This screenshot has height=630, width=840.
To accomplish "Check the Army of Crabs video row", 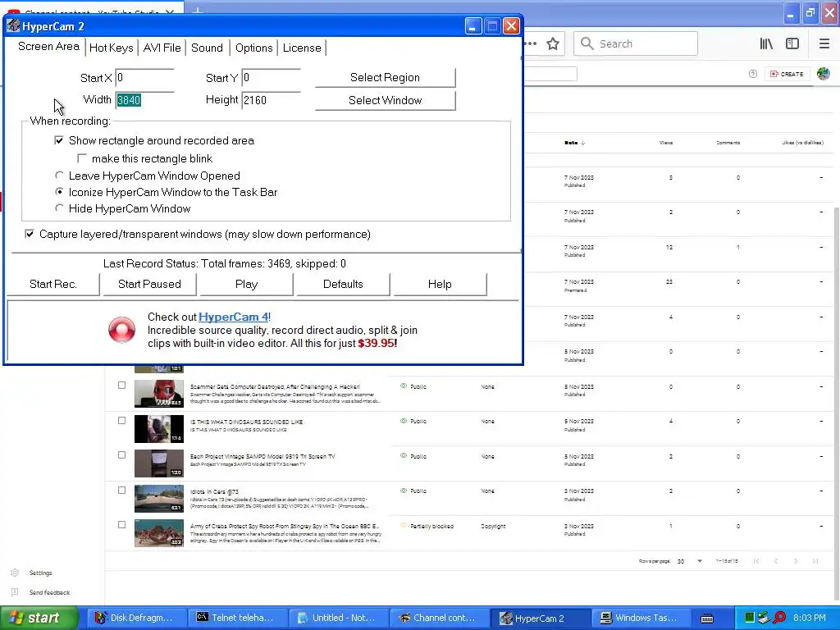I will (121, 525).
